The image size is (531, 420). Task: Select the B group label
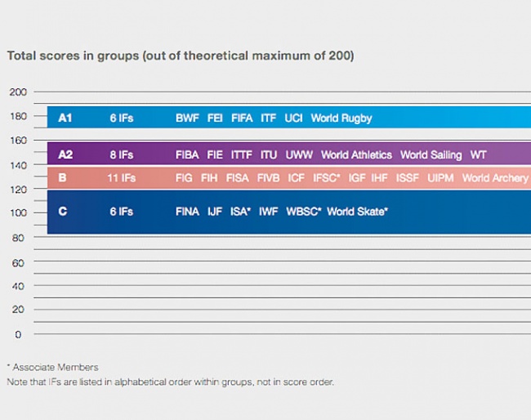(x=62, y=178)
